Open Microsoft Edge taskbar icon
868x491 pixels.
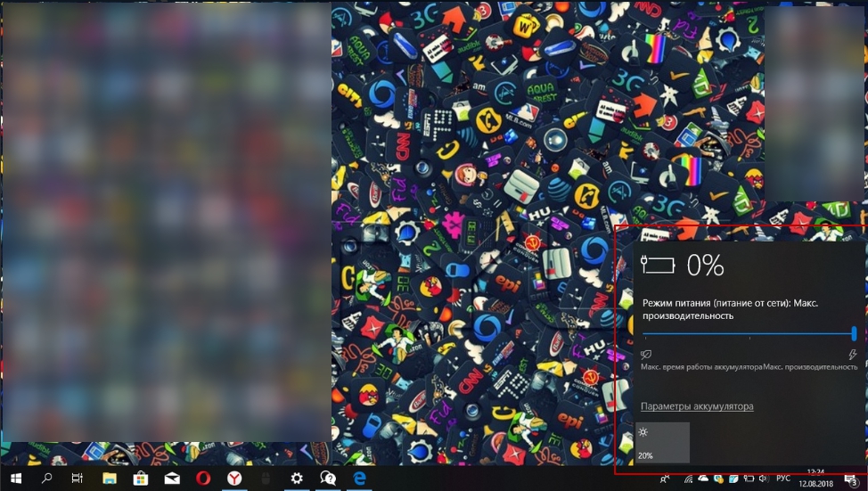[359, 479]
